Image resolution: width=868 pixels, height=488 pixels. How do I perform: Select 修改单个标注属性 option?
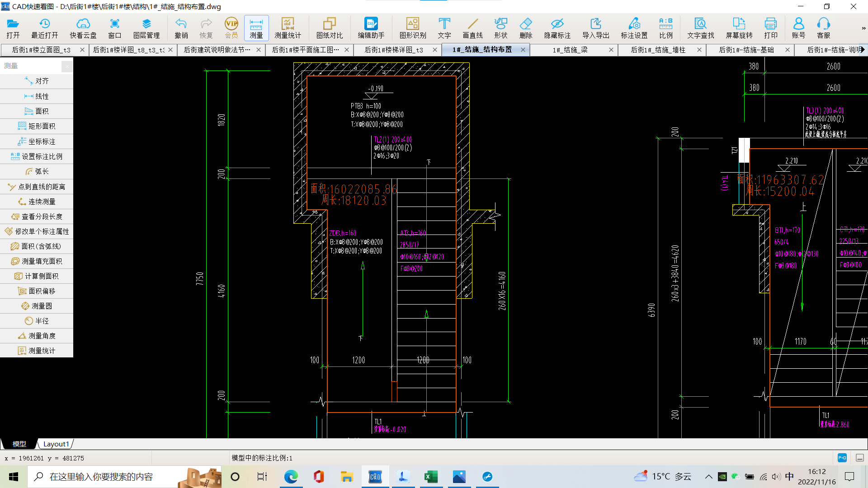(x=37, y=231)
